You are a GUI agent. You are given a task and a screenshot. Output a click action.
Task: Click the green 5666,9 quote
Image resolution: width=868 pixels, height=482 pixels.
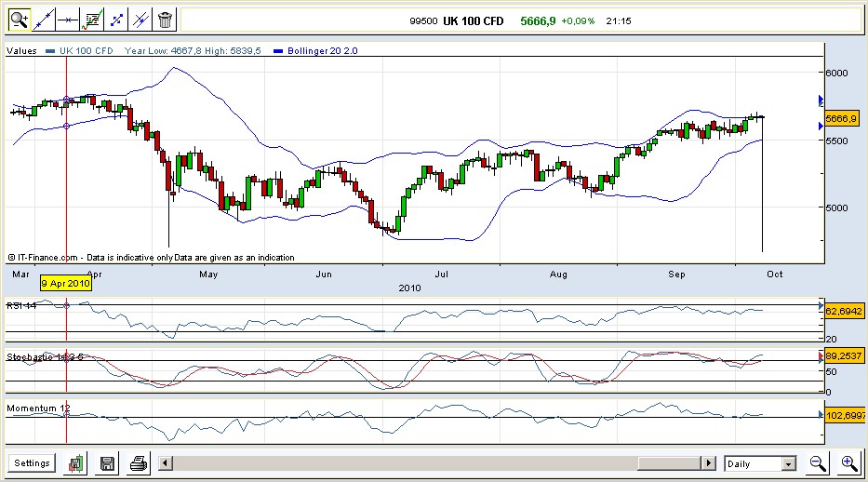(x=538, y=21)
